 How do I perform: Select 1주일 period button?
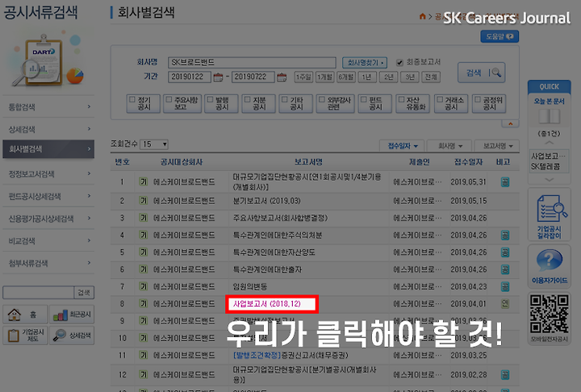(x=303, y=77)
